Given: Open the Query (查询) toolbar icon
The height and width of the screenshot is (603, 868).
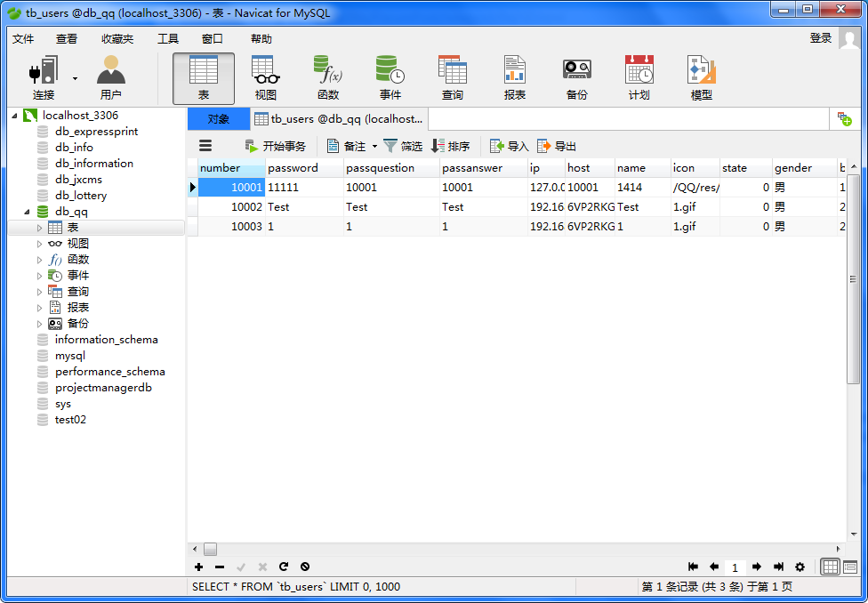Looking at the screenshot, I should pos(453,78).
